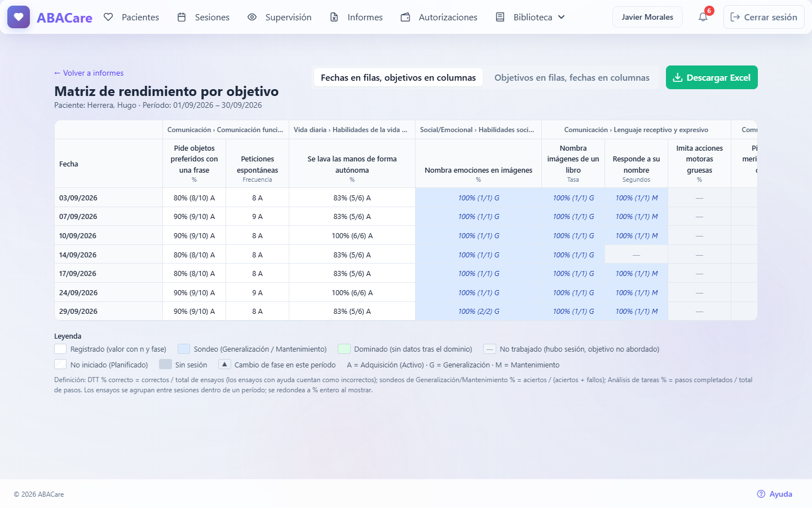Screen dimensions: 812x508
Task: Go to the Sesiones section
Action: [203, 17]
